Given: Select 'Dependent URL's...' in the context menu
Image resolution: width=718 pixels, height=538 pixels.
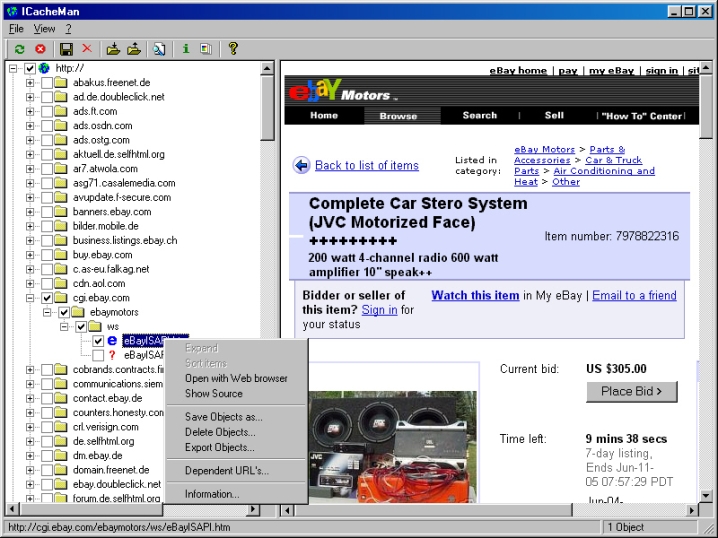Looking at the screenshot, I should 226,470.
